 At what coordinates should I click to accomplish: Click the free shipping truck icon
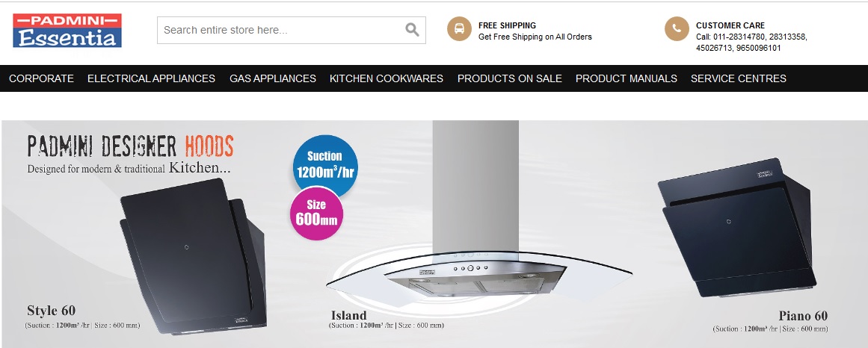(x=459, y=29)
